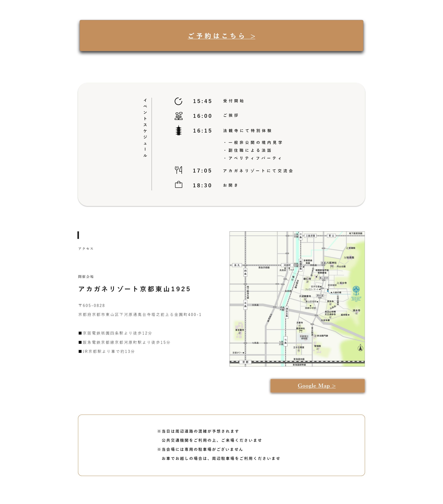Click the 三十三間堂 label on the map
Screen dimensions: 443x504
pyautogui.click(x=298, y=347)
